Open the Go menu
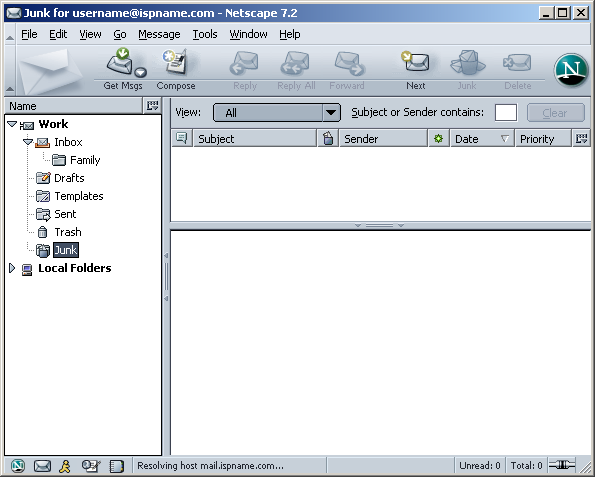 tap(120, 34)
